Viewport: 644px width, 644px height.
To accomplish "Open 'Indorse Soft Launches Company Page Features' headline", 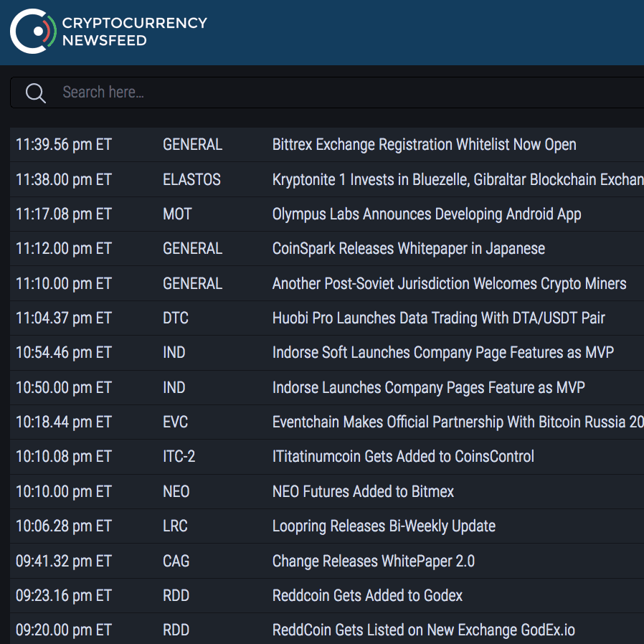I will click(x=442, y=352).
